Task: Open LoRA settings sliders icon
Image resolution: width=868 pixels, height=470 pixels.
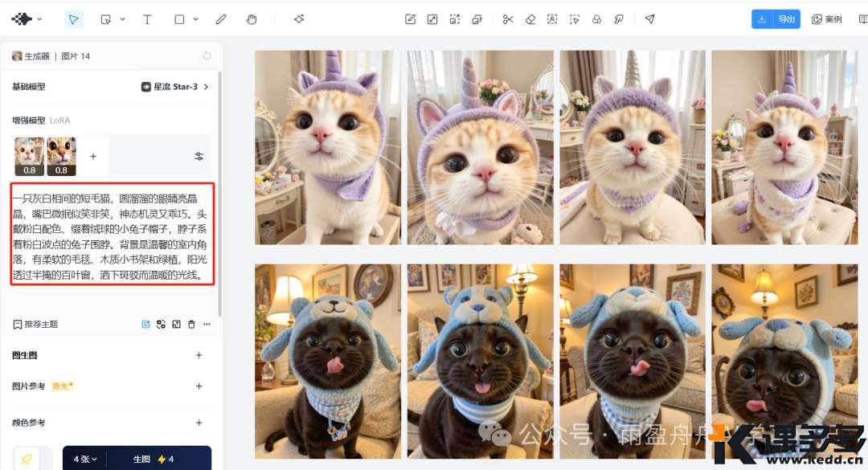Action: click(199, 157)
